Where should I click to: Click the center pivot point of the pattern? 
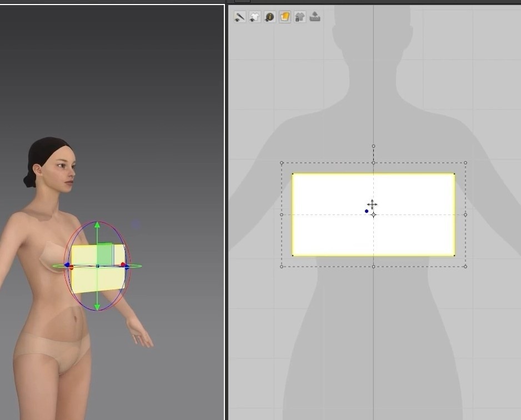click(x=373, y=214)
